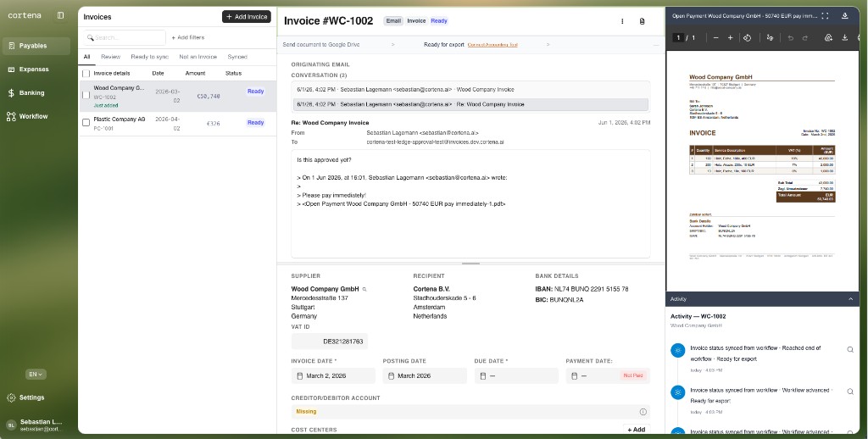868x439 pixels.
Task: Rotate the PDF page
Action: pos(747,37)
